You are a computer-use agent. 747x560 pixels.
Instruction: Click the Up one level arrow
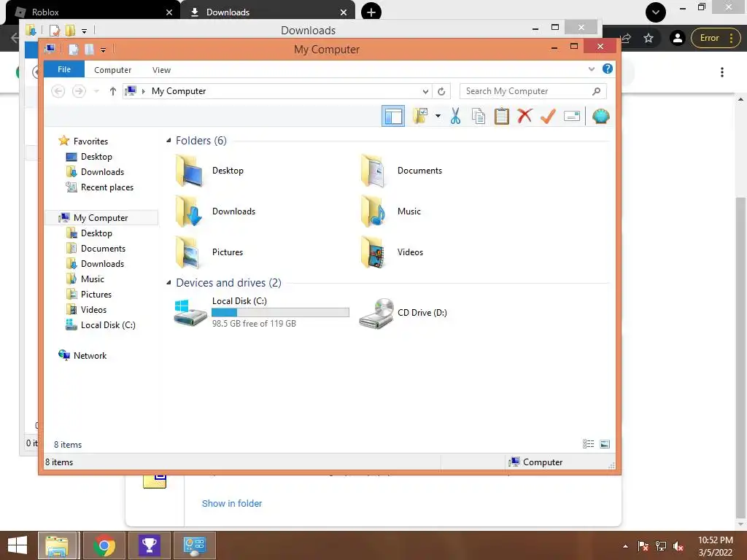[x=113, y=91]
